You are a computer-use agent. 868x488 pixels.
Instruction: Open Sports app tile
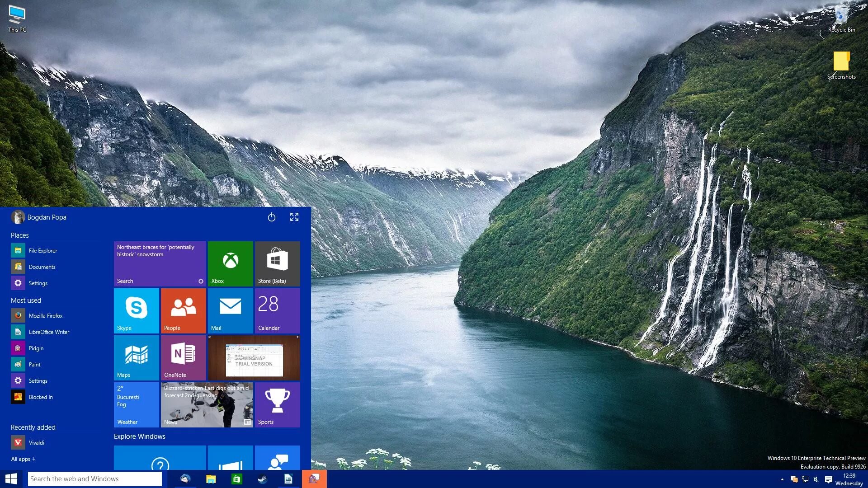(276, 404)
